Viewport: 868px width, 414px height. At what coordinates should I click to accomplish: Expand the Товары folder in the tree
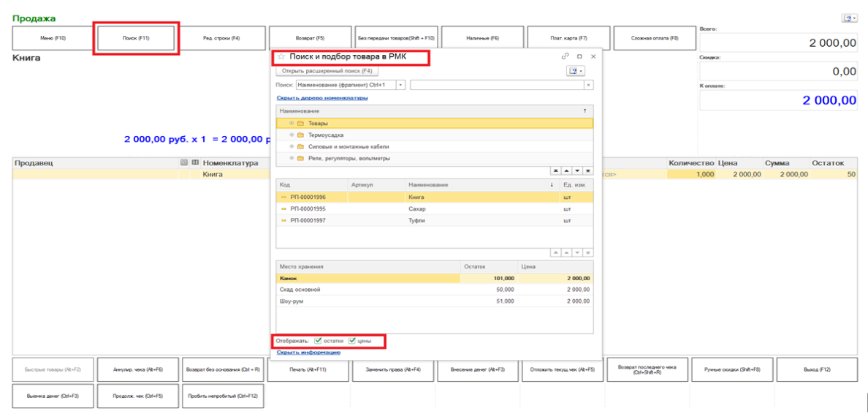pyautogui.click(x=292, y=123)
